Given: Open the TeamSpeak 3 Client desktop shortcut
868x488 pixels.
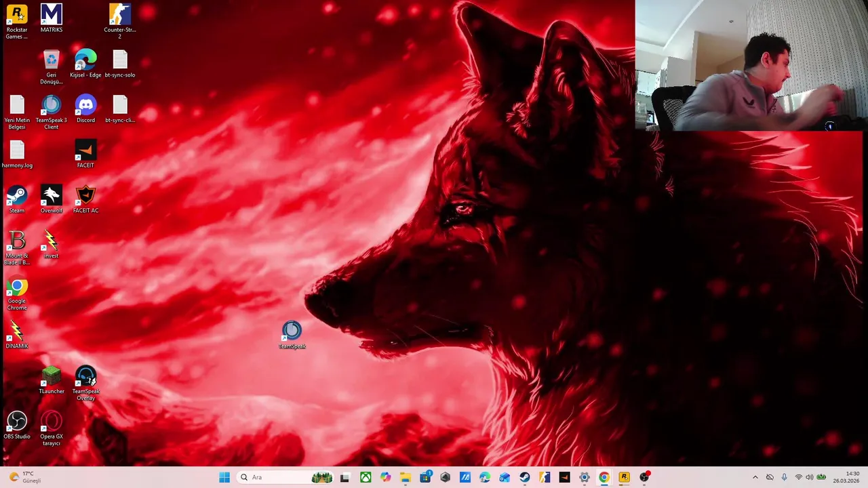Looking at the screenshot, I should pos(52,112).
